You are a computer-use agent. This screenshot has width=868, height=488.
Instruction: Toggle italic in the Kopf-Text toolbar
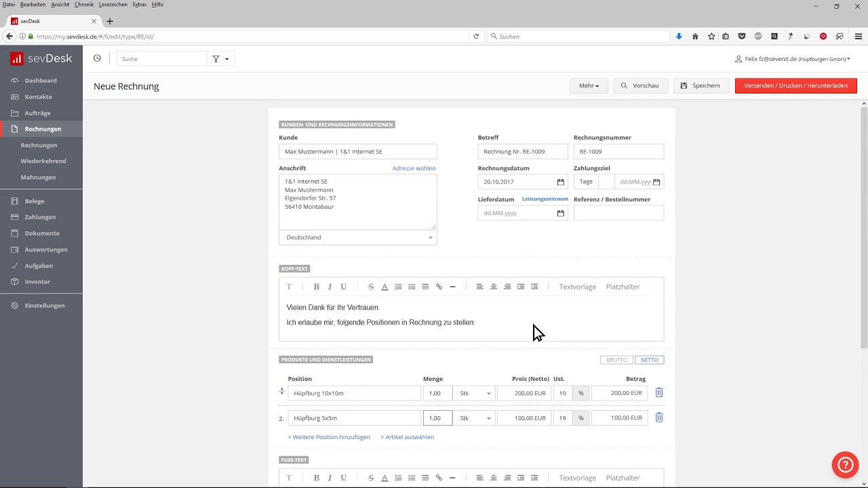(x=330, y=287)
